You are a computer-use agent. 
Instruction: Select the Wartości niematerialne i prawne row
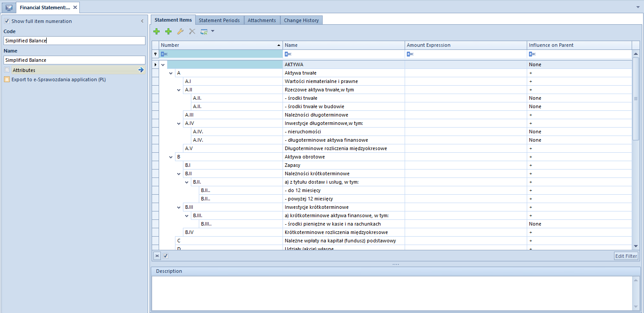(392, 81)
